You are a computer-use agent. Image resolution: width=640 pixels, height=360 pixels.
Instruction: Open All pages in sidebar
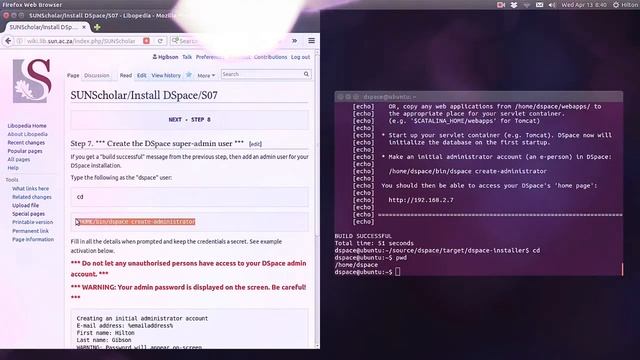pos(18,160)
